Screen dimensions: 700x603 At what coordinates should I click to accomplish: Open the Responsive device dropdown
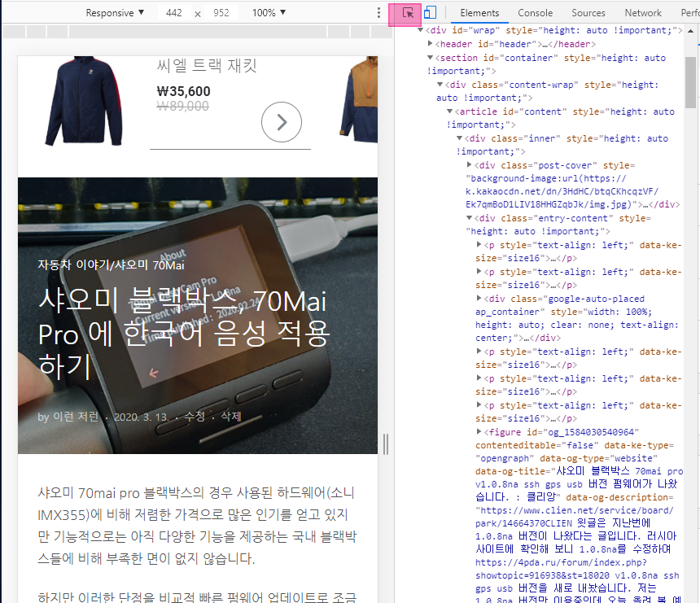coord(115,12)
